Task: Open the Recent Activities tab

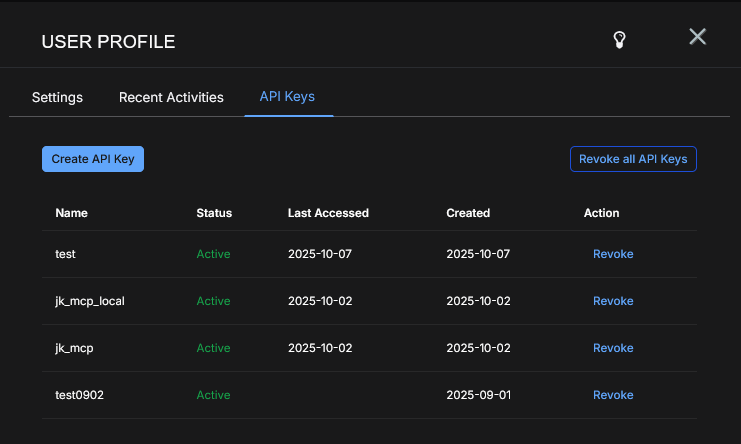Action: (x=171, y=97)
